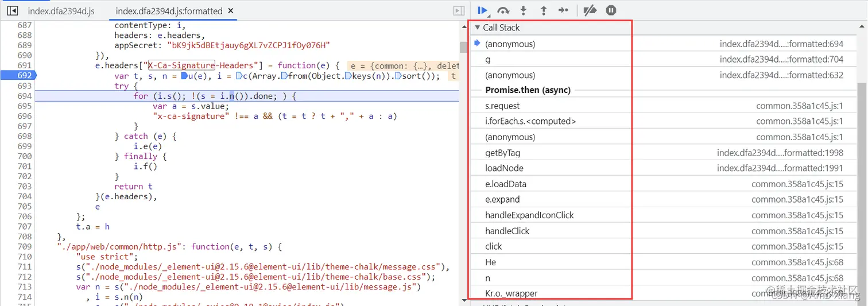The height and width of the screenshot is (306, 868).
Task: Click the "use strict" statement
Action: 104,257
